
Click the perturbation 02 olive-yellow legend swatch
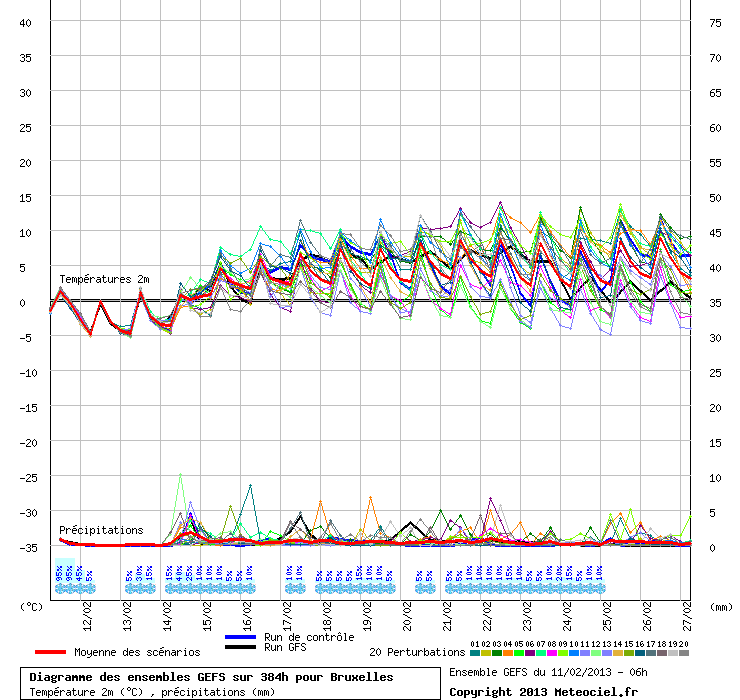click(486, 653)
